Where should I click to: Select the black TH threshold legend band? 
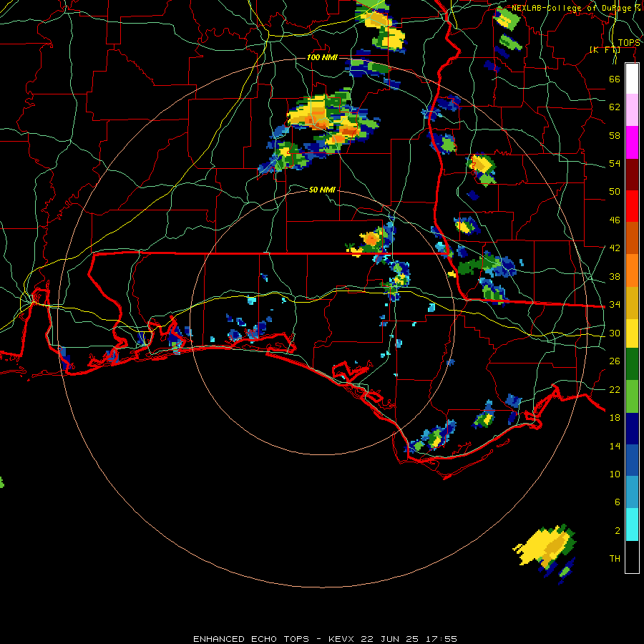pyautogui.click(x=632, y=557)
